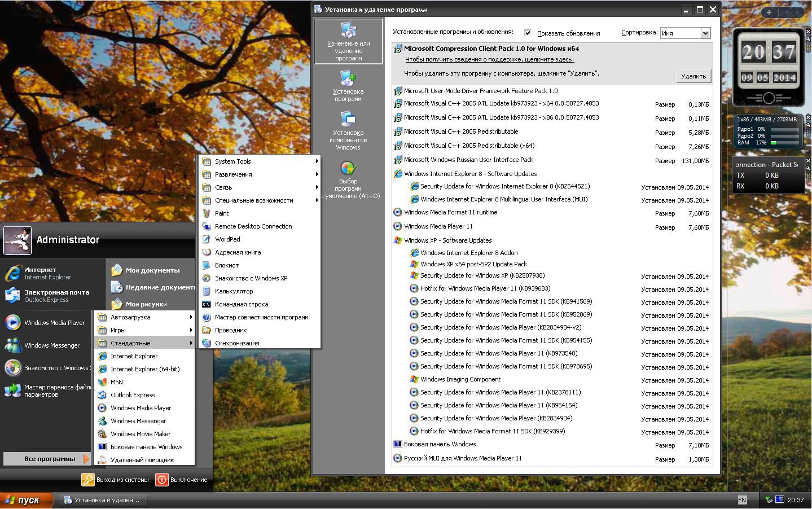Expand Автозагрузка folder in programs

[145, 317]
